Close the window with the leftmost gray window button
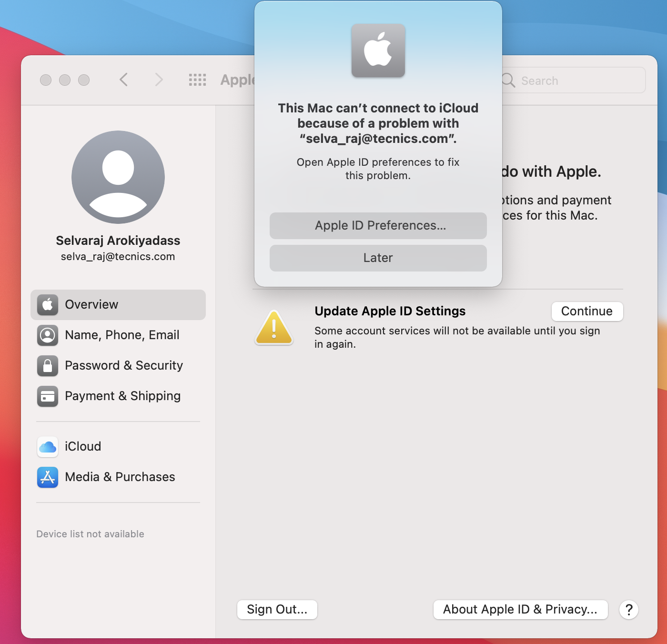The height and width of the screenshot is (644, 667). (46, 80)
